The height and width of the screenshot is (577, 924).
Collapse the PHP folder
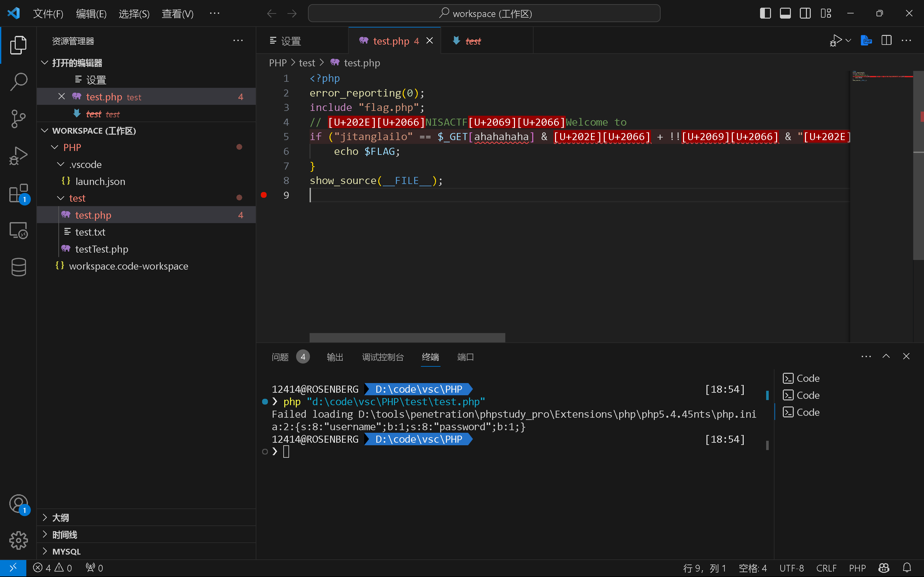point(55,147)
